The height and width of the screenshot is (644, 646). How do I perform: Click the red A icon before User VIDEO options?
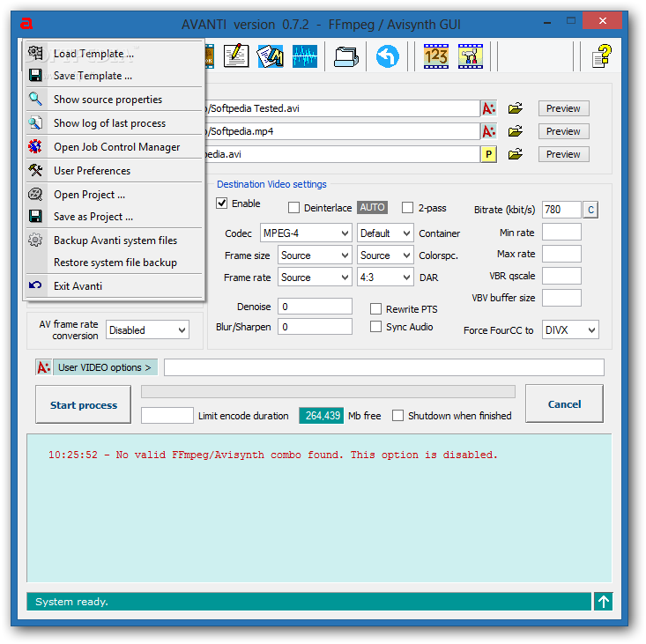pyautogui.click(x=44, y=367)
